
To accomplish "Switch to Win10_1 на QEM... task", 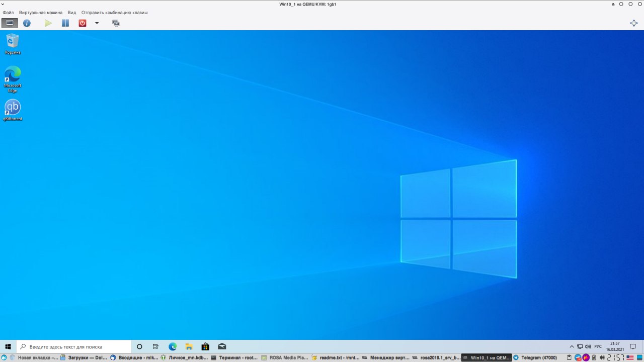I will click(487, 358).
